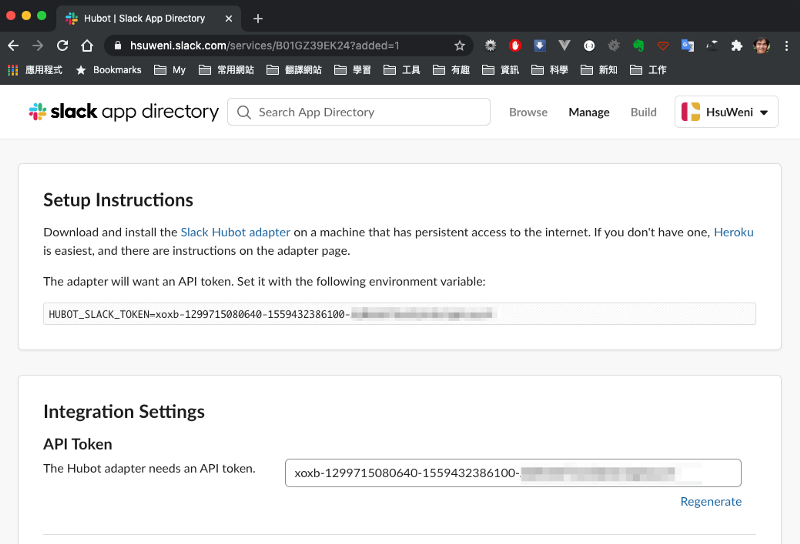The width and height of the screenshot is (800, 544).
Task: Go back with the browser back arrow
Action: 13,46
